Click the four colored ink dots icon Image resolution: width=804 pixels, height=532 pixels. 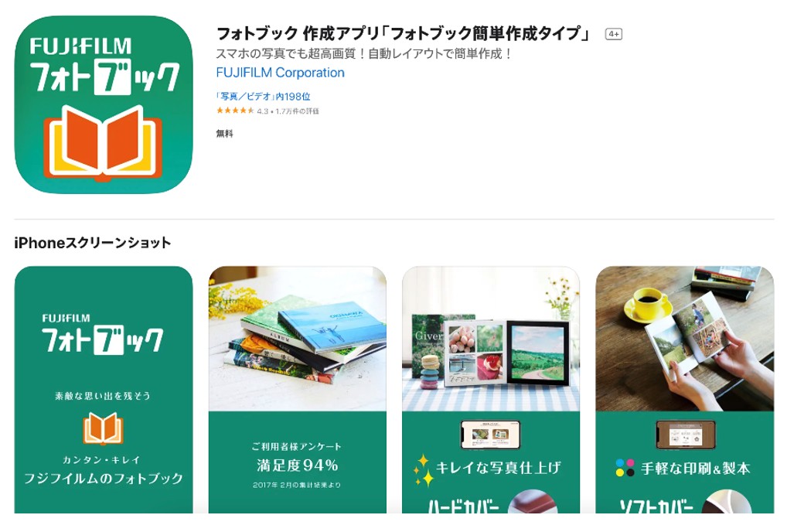[625, 468]
